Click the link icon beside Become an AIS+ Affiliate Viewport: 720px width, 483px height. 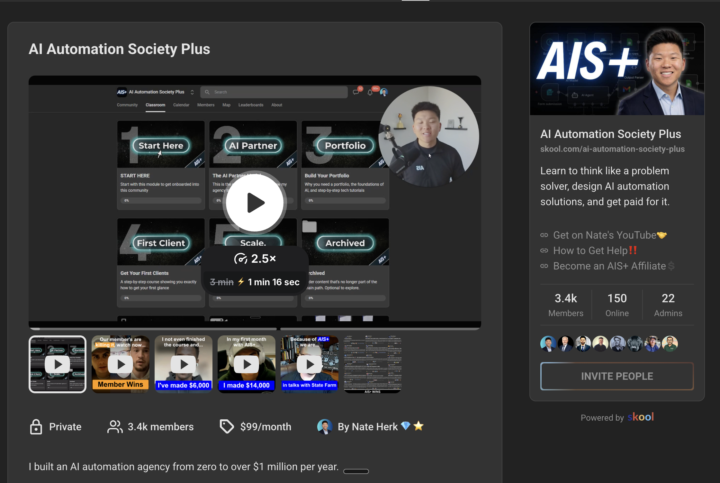tap(544, 266)
